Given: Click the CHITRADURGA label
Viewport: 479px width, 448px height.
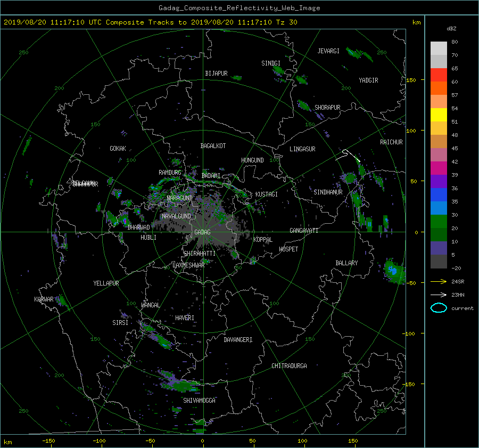Looking at the screenshot, I should tap(290, 366).
